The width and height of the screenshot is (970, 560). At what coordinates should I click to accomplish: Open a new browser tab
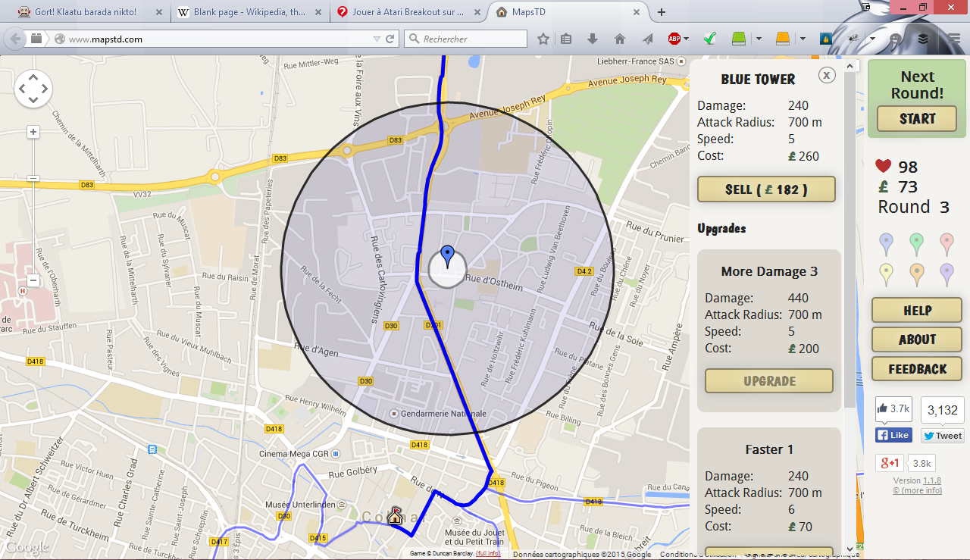pyautogui.click(x=662, y=12)
